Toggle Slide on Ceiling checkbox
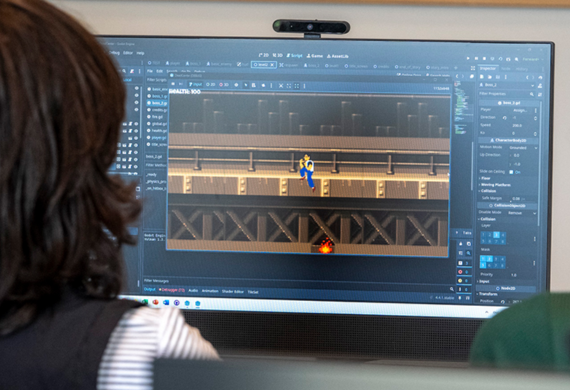 pos(511,172)
